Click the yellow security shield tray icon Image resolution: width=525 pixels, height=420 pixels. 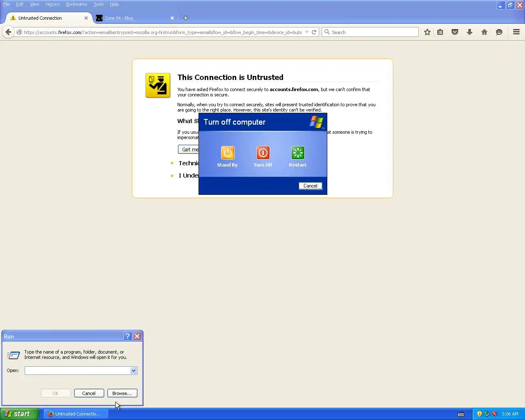tap(479, 414)
